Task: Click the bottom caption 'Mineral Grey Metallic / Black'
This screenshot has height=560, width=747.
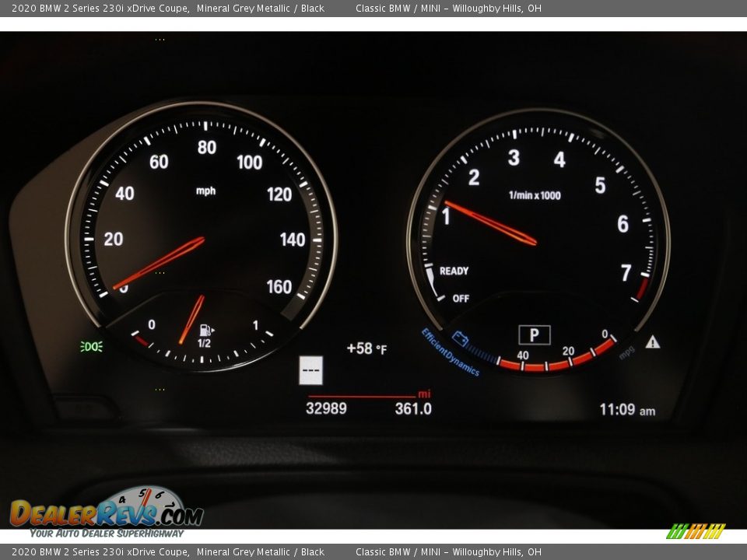Action: coord(261,552)
